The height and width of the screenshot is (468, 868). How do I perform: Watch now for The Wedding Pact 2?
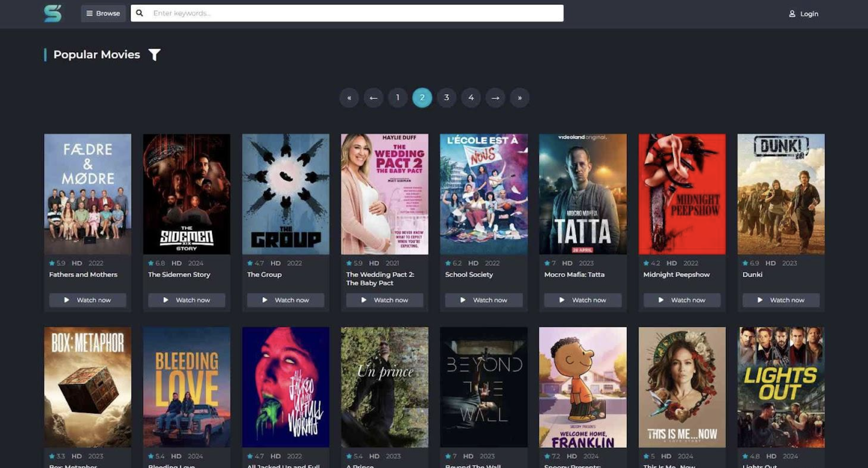click(384, 300)
